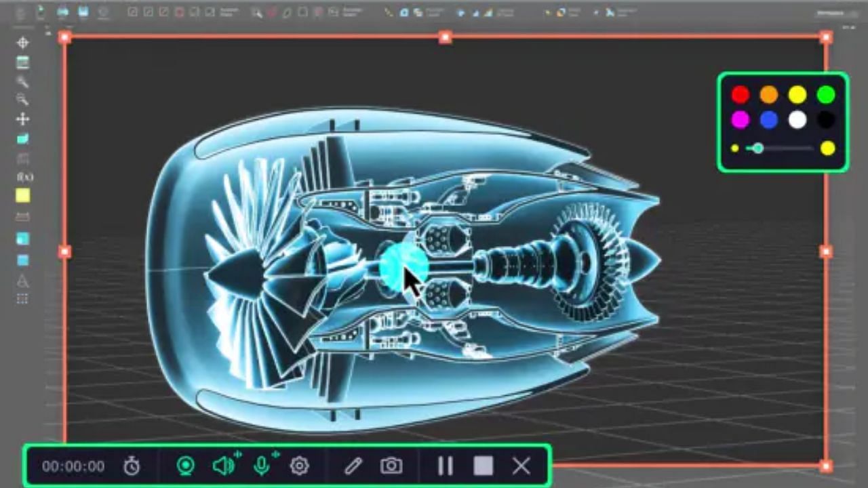
Task: Click the brush size slider handle
Action: click(758, 148)
